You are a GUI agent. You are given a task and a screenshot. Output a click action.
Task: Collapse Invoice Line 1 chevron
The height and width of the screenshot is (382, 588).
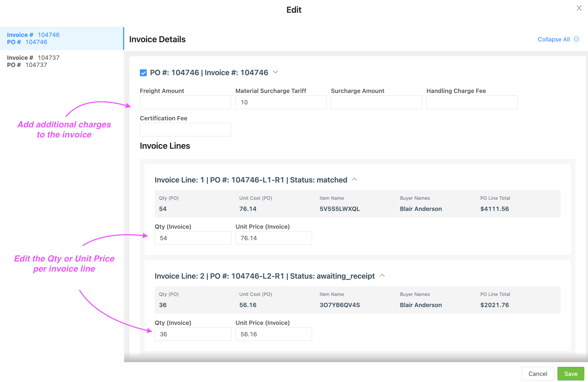click(354, 180)
